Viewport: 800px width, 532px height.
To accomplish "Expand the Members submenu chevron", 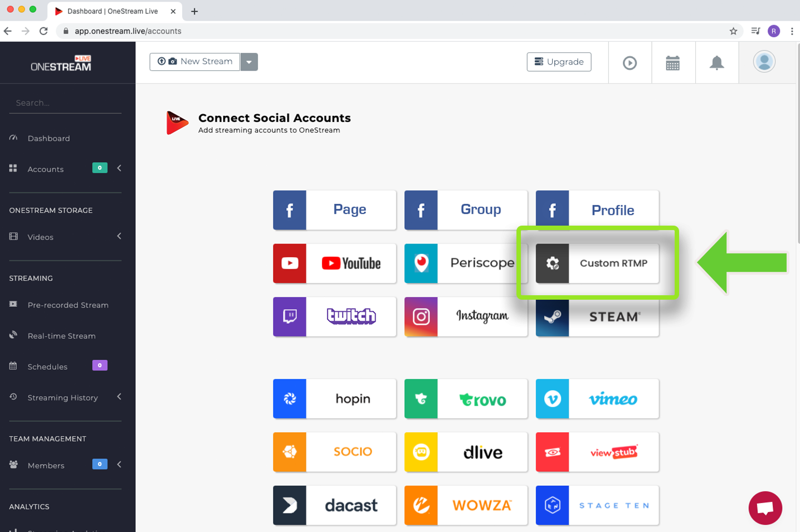I will tap(119, 465).
